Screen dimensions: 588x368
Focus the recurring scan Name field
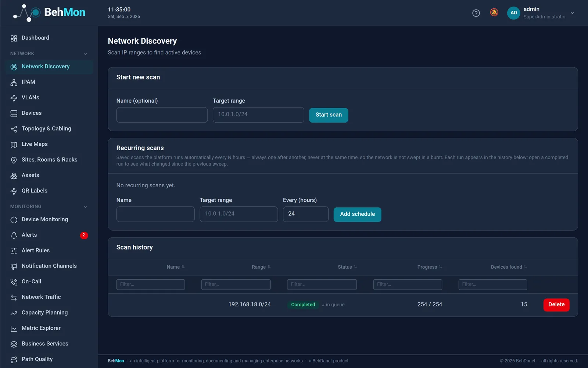[155, 214]
